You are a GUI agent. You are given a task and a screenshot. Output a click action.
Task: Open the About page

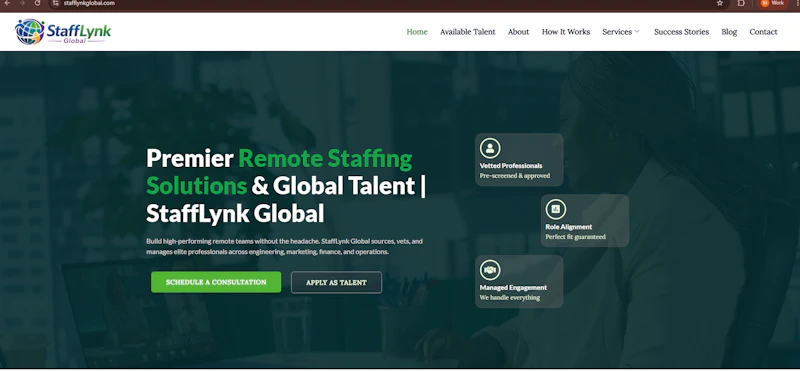point(518,32)
